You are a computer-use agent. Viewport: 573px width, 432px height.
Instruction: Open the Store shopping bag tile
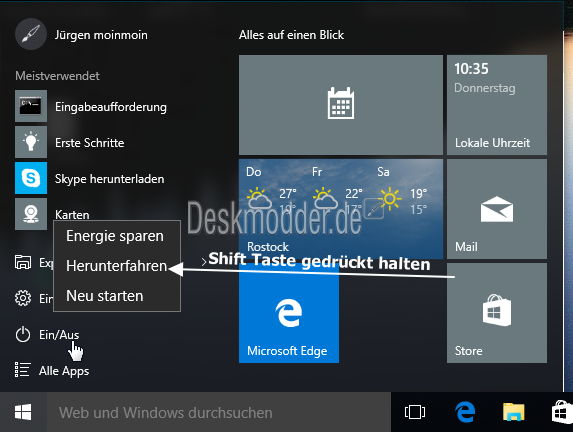(497, 313)
